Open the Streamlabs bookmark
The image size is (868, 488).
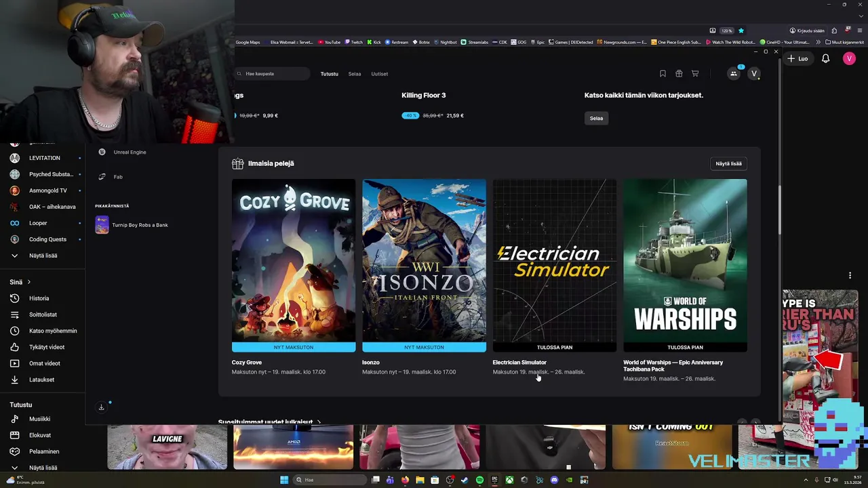click(474, 42)
